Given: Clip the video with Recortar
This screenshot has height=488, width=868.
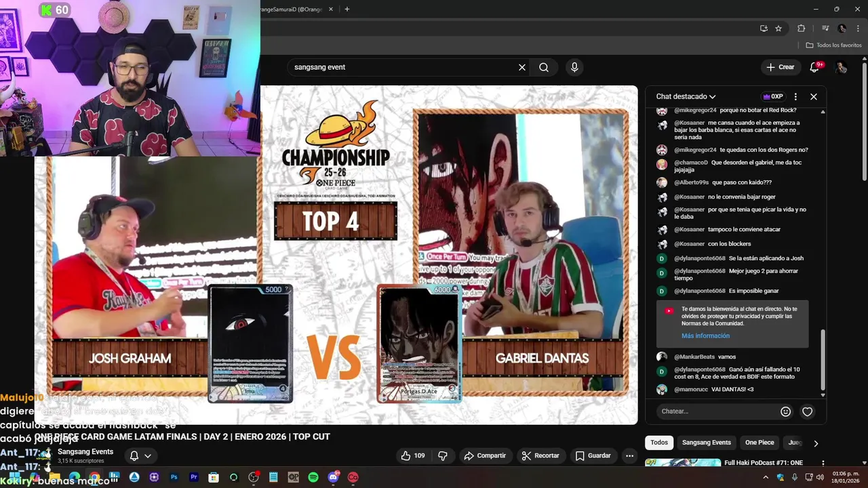Looking at the screenshot, I should pos(540,455).
